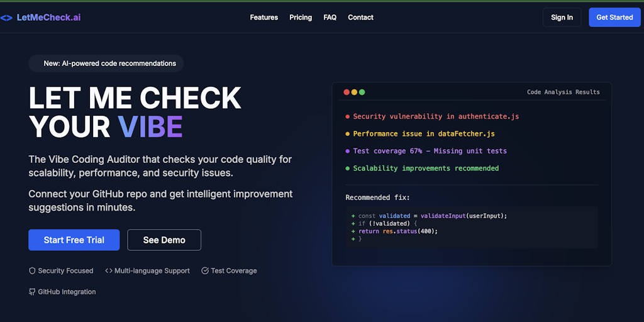Viewport: 644px width, 322px height.
Task: Click the return res.status(400) code line
Action: point(395,231)
